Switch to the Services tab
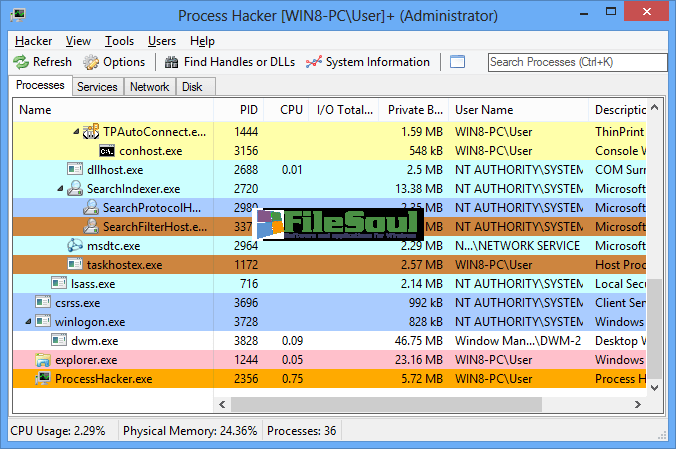Screen dimensions: 676x449 97,87
